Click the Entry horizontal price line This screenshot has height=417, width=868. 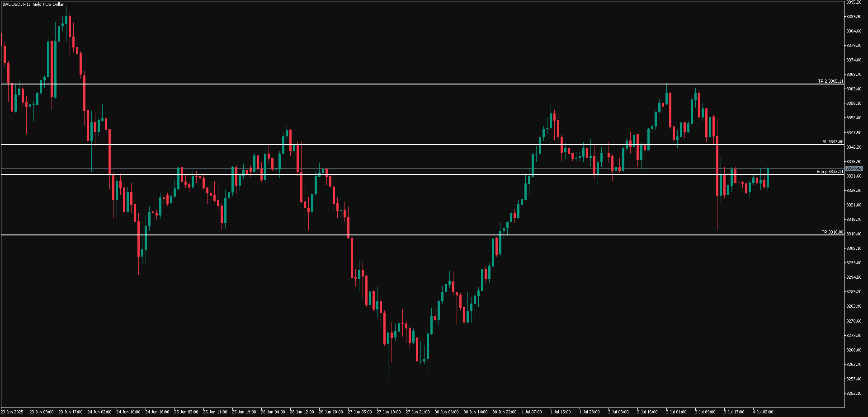tap(407, 175)
